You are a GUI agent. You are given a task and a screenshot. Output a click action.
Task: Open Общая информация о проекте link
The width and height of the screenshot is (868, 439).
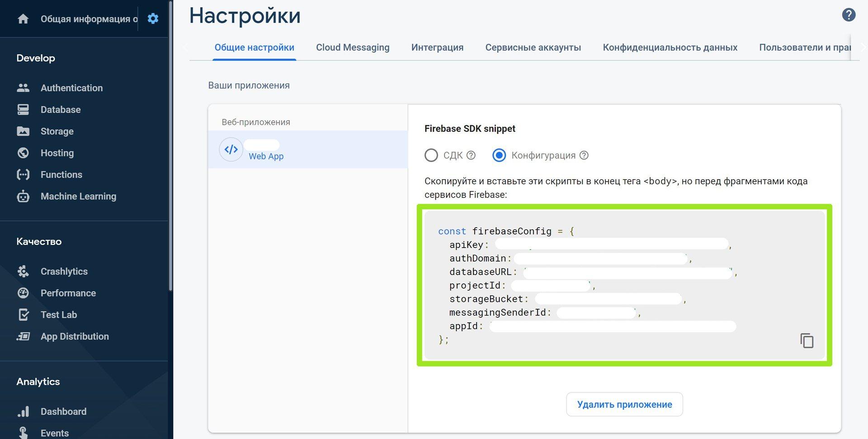[89, 19]
